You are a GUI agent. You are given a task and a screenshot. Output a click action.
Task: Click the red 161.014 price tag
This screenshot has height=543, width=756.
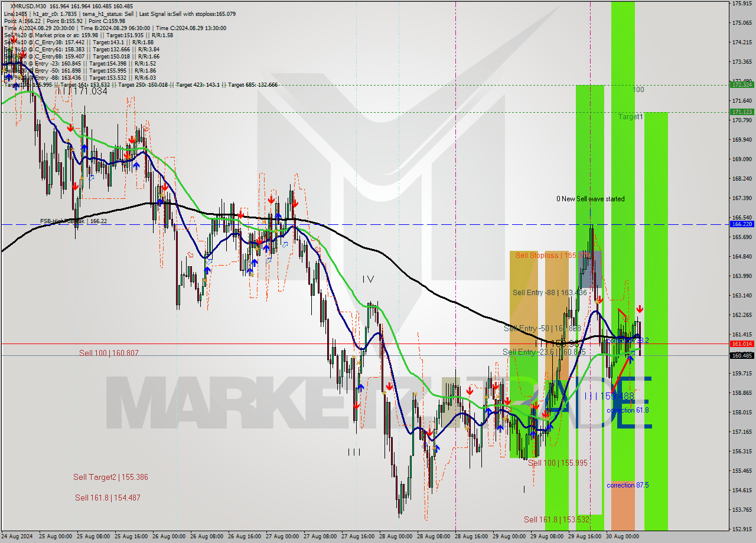tap(742, 344)
